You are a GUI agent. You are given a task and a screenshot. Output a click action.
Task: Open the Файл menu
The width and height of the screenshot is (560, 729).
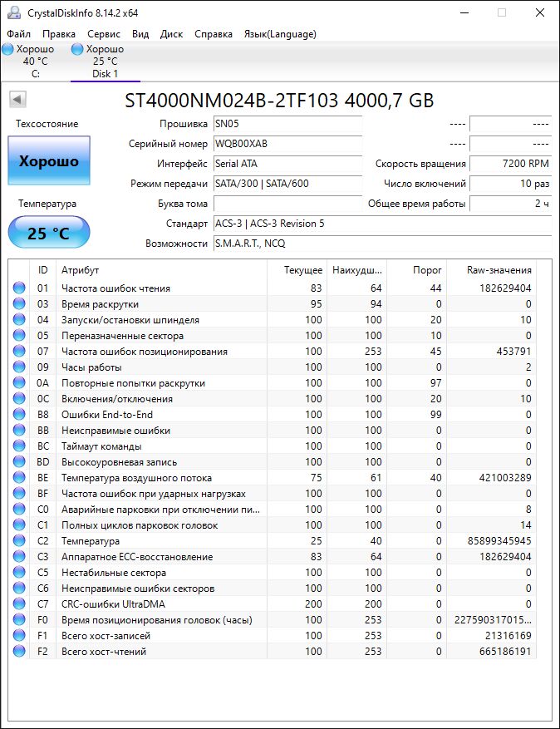[x=19, y=34]
